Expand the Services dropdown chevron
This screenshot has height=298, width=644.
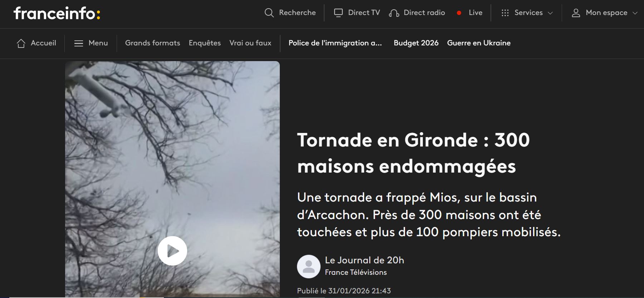coord(550,13)
